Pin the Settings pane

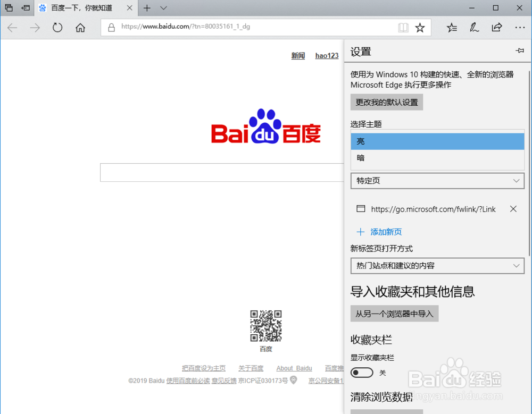pos(519,51)
